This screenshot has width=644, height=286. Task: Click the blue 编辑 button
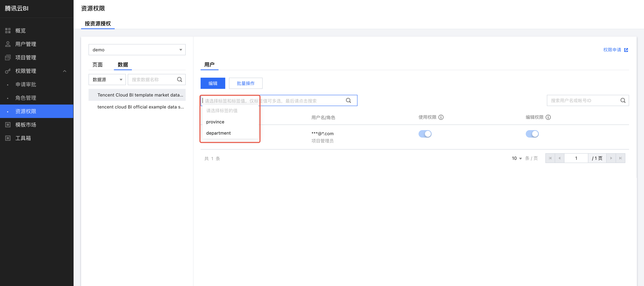[213, 83]
